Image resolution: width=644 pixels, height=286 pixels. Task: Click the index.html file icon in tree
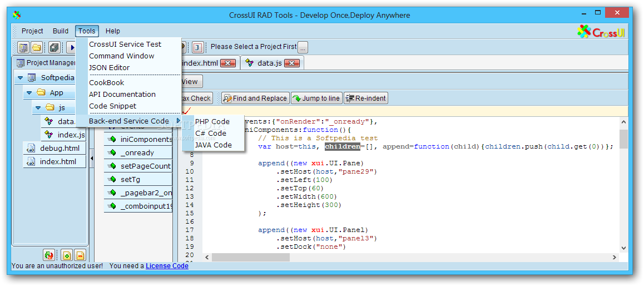(x=31, y=161)
